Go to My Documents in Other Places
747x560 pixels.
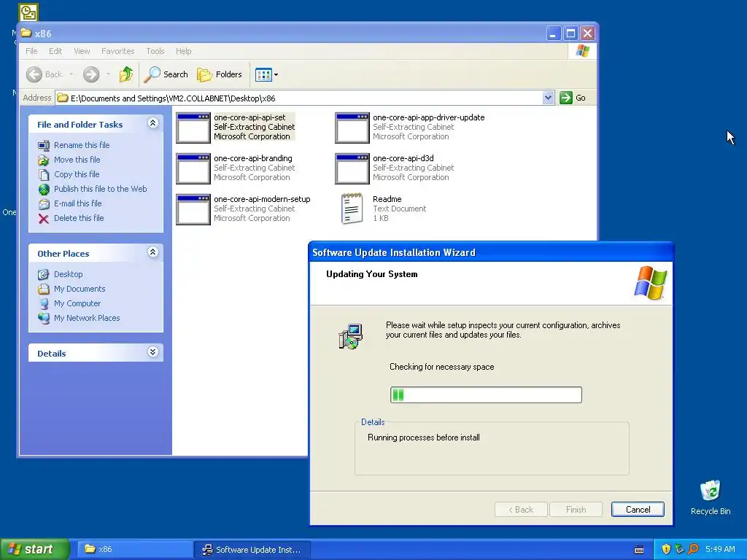(80, 289)
